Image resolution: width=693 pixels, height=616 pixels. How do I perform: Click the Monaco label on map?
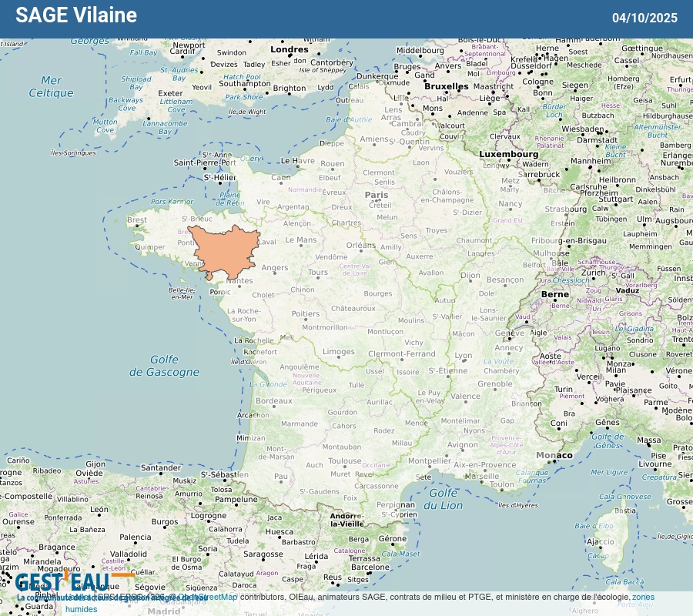[554, 455]
